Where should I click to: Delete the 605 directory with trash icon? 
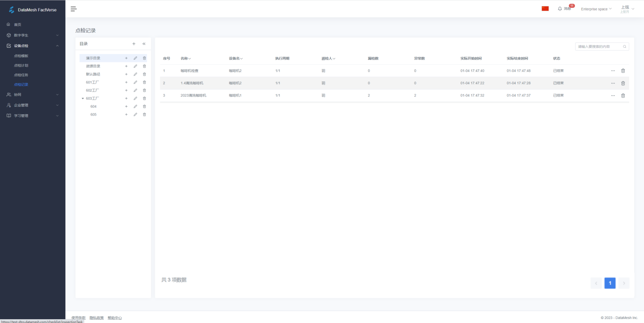pos(144,114)
